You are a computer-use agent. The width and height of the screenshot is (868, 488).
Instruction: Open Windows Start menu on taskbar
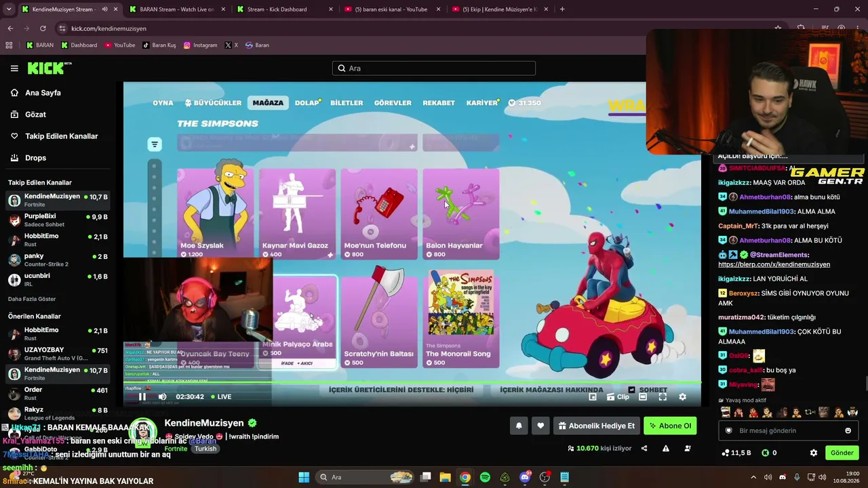coord(304,477)
